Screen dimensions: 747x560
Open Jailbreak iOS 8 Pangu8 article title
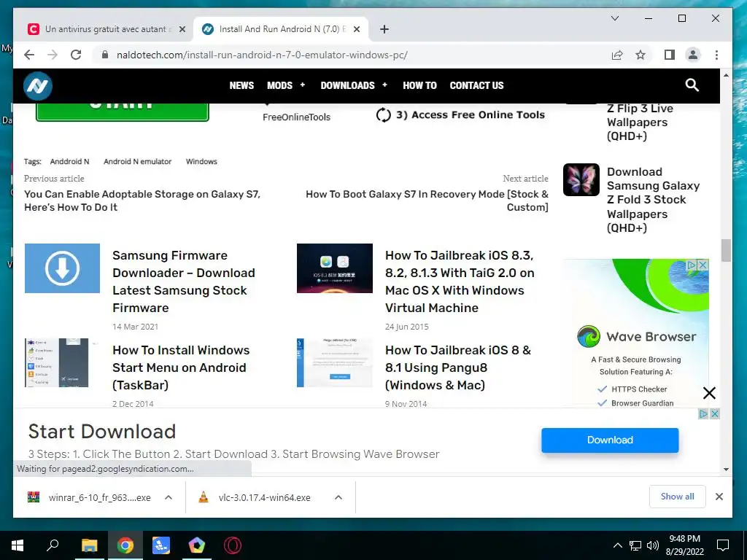[x=458, y=367]
